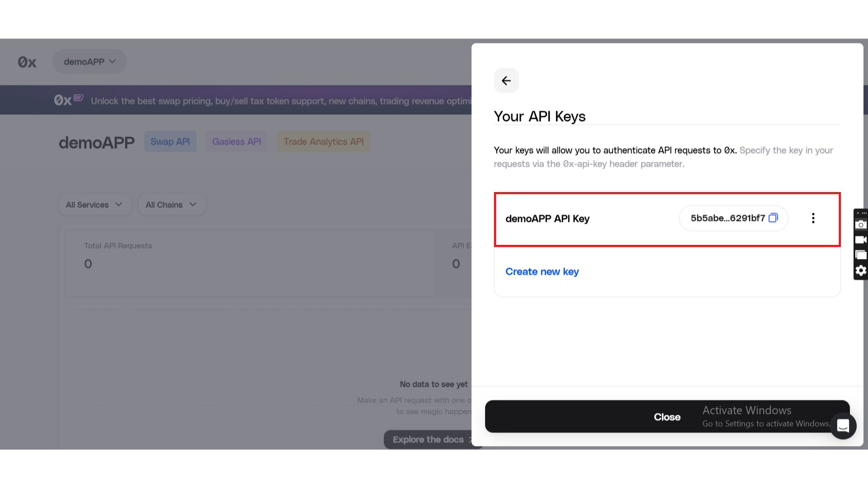Open the All Services filter dropdown
The height and width of the screenshot is (488, 868).
tap(94, 205)
